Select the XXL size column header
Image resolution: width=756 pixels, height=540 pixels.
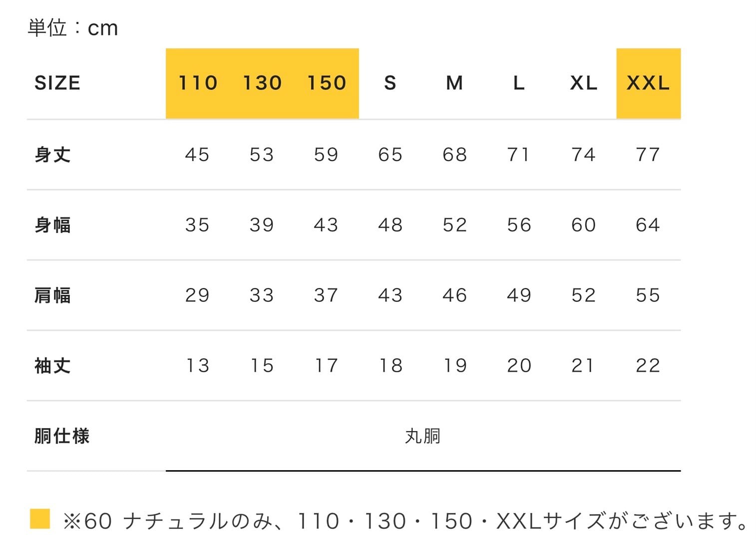pyautogui.click(x=648, y=83)
